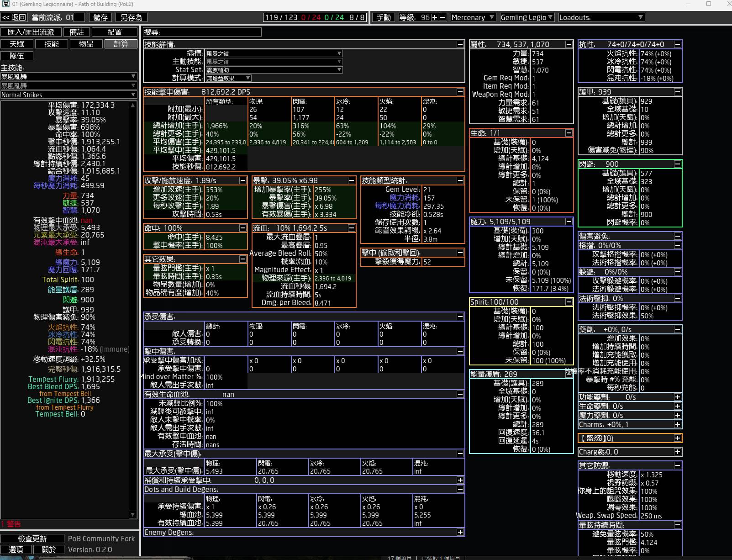Viewport: 732px width, 560px height.
Task: Click the 檢查更新 button
Action: pos(32,539)
